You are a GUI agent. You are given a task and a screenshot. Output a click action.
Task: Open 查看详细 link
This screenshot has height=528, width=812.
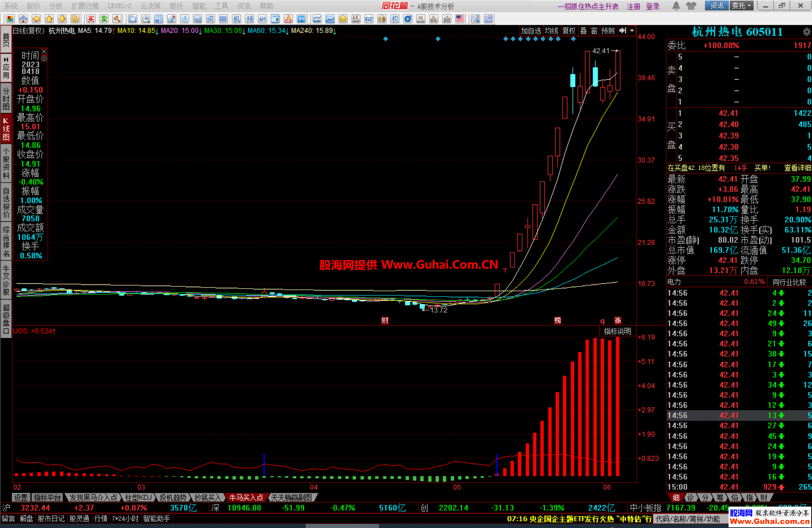click(x=797, y=168)
